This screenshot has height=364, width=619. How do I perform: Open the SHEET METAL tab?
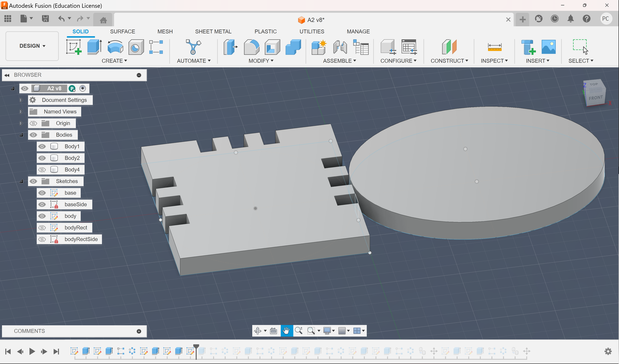click(x=213, y=31)
